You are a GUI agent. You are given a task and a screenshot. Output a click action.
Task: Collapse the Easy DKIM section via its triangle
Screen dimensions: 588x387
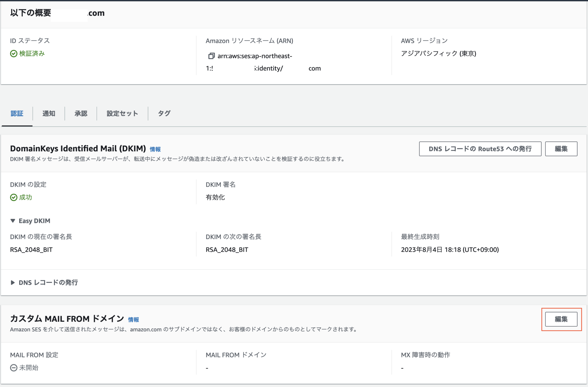click(13, 221)
